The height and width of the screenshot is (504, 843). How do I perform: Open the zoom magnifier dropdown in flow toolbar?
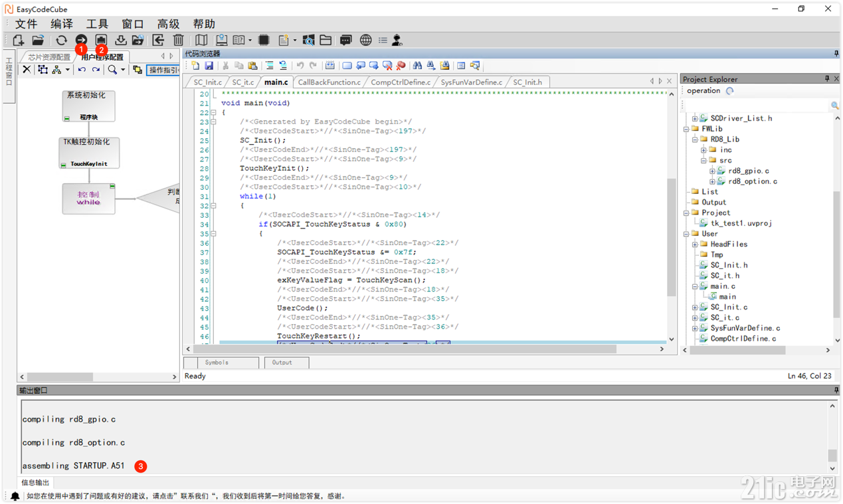[x=123, y=70]
